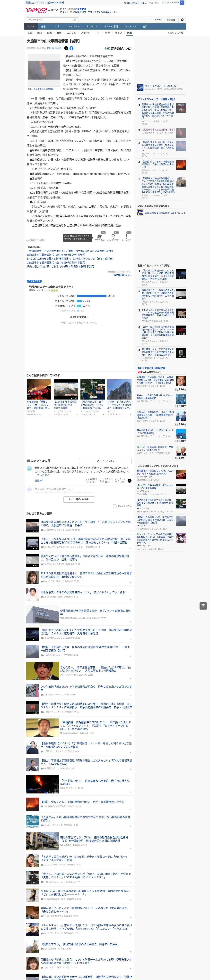The height and width of the screenshot is (980, 210).
Task: Click ログイン link in header
Action: click(64, 12)
